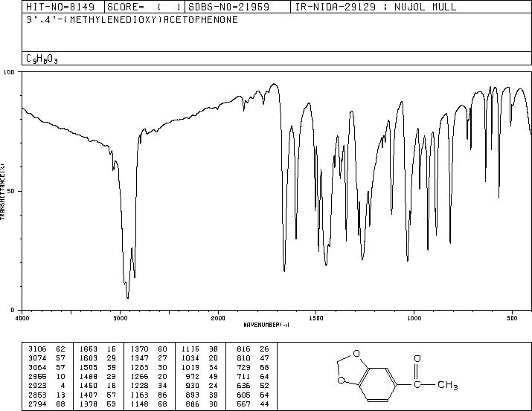Click the 4000 x-axis tick label
Screen dimensions: 532x411
(x=22, y=318)
